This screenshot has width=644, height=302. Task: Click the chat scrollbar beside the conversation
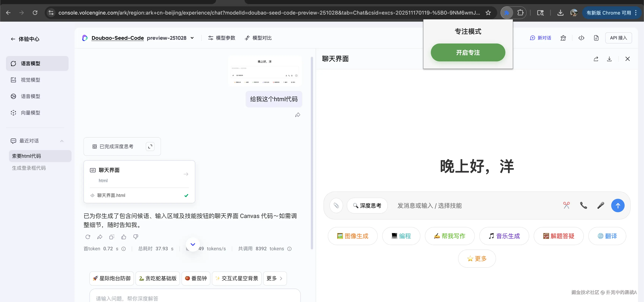(312, 153)
